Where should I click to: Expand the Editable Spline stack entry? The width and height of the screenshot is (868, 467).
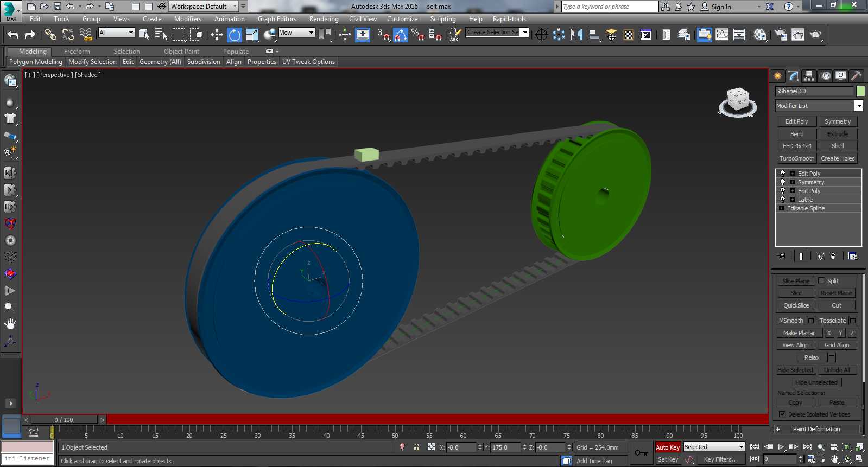click(781, 208)
